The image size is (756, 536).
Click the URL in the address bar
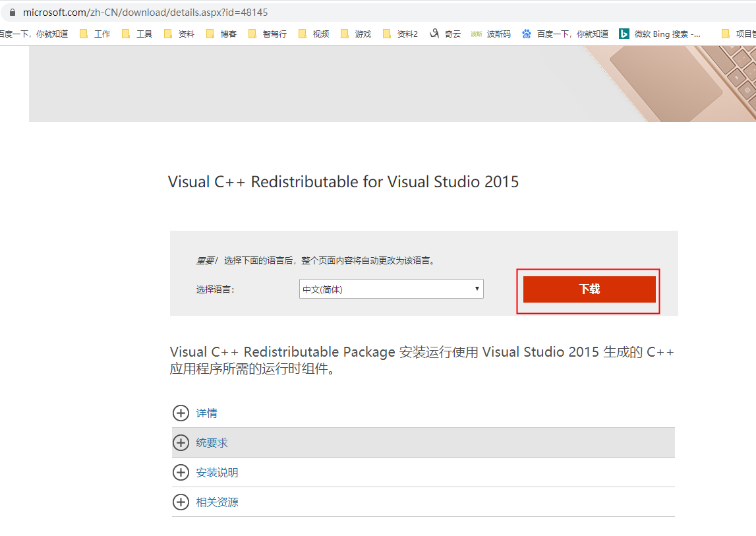coord(145,13)
